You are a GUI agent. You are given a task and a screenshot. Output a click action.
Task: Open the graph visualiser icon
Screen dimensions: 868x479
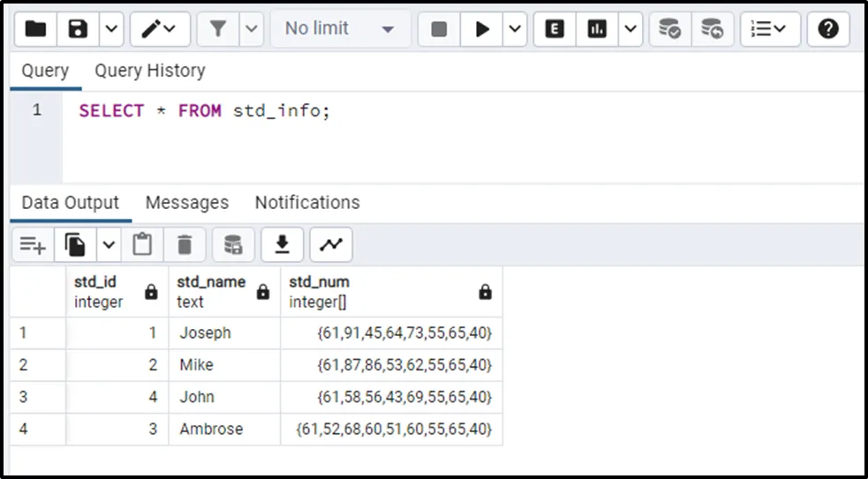click(x=331, y=244)
